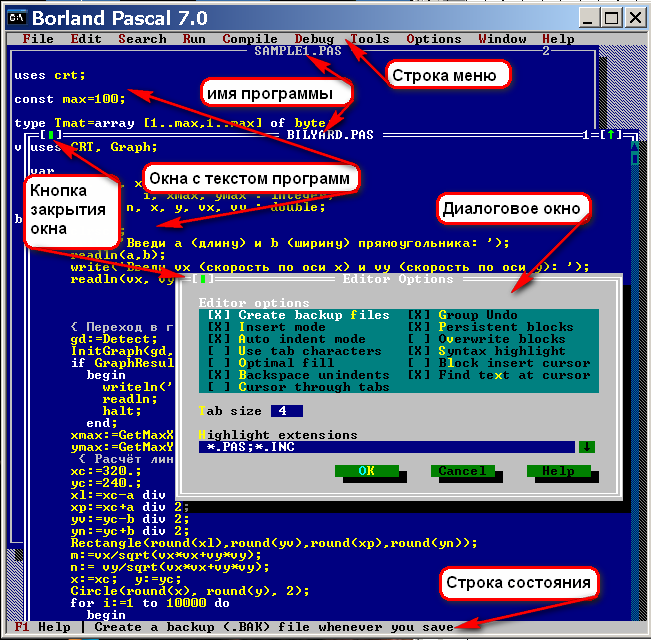This screenshot has height=640, width=651.
Task: Enable Block insert cursor option
Action: (499, 363)
